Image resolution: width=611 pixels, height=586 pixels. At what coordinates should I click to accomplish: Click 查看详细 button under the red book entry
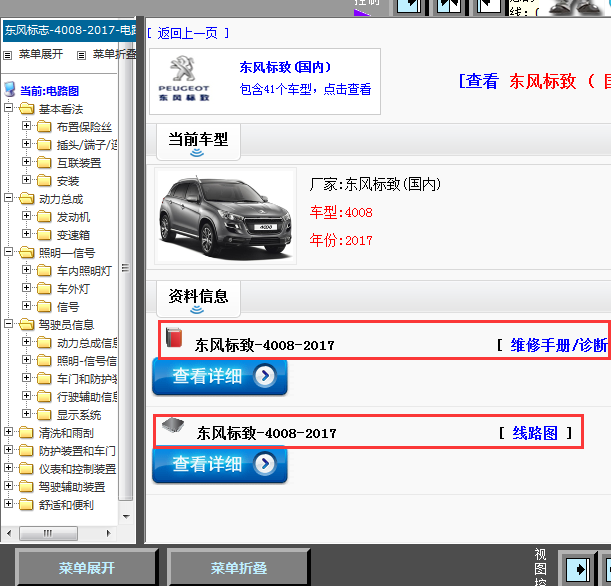pos(220,377)
